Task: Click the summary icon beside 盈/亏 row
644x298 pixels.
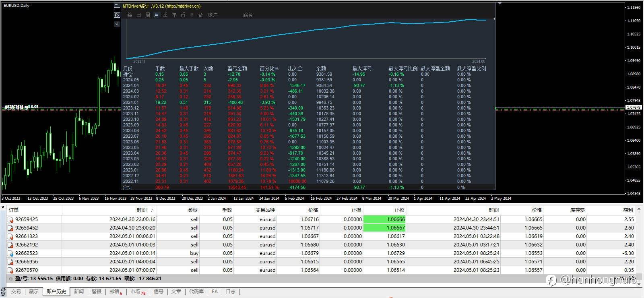Action: click(x=11, y=279)
